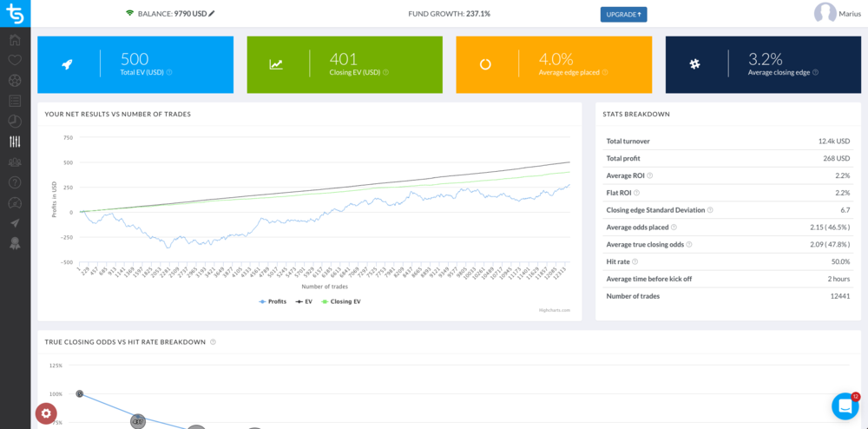Click the green connection signal icon
The width and height of the screenshot is (868, 429).
[129, 13]
